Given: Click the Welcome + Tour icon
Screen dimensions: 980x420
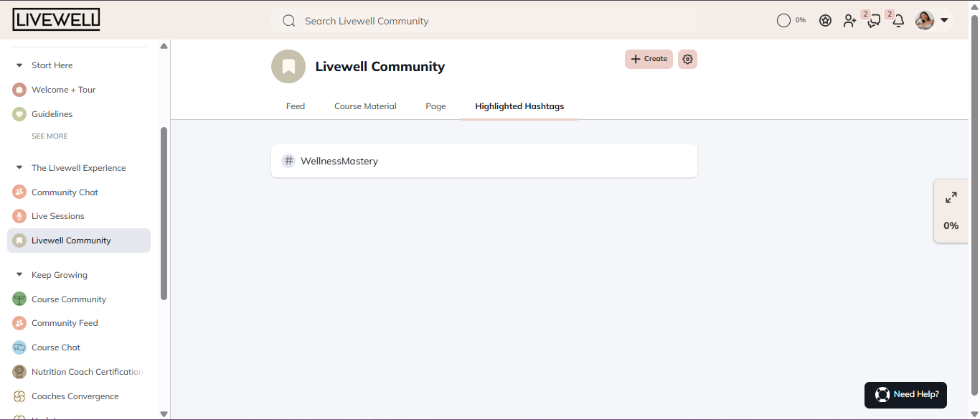Looking at the screenshot, I should (x=19, y=90).
